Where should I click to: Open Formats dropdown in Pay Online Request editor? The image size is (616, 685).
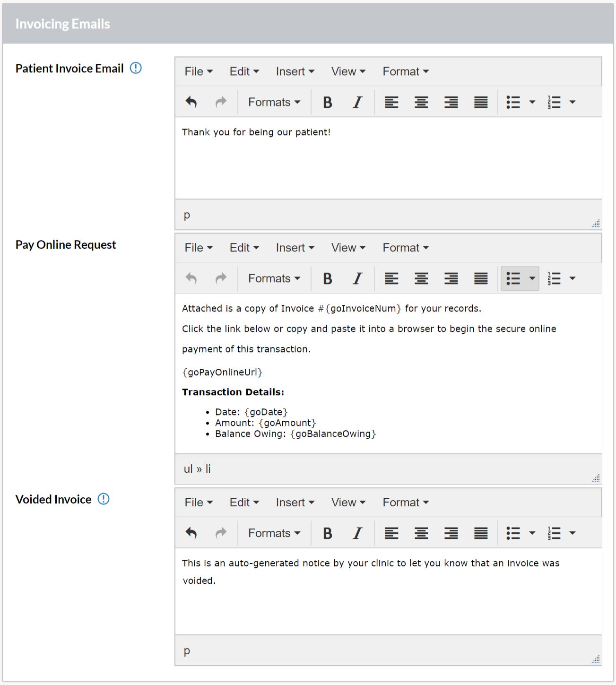[274, 278]
